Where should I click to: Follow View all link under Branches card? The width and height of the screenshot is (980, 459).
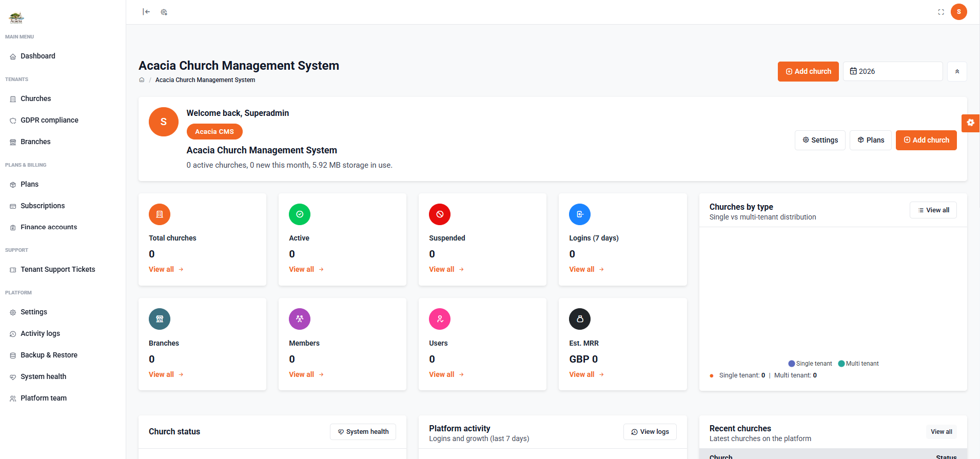(166, 374)
